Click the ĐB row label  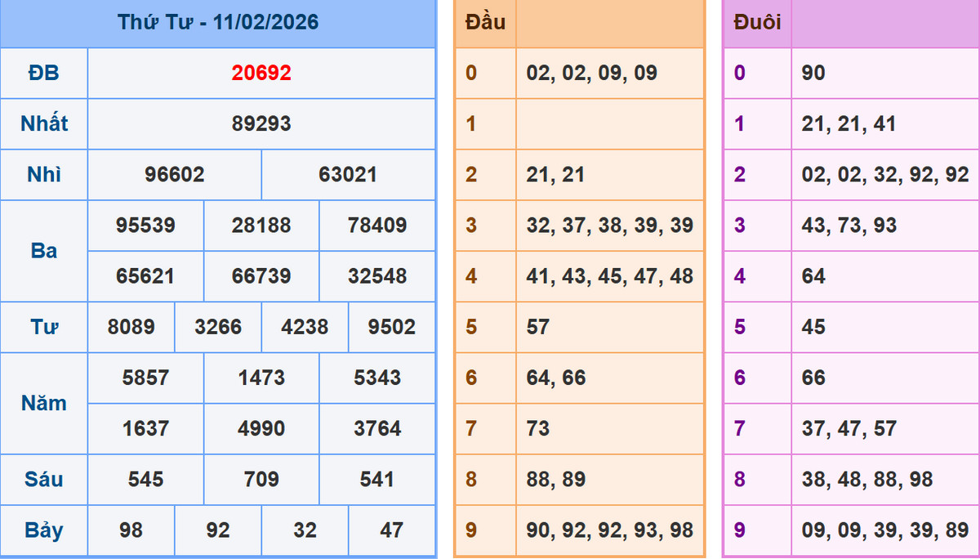click(44, 74)
